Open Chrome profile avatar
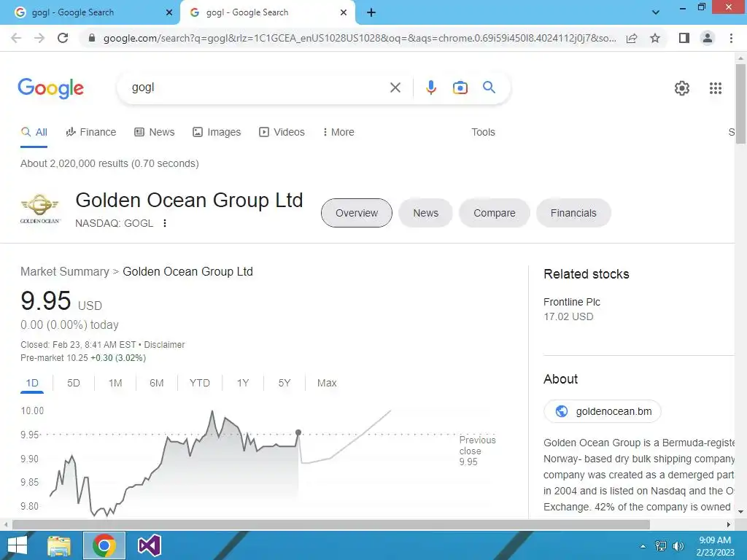 pyautogui.click(x=708, y=38)
